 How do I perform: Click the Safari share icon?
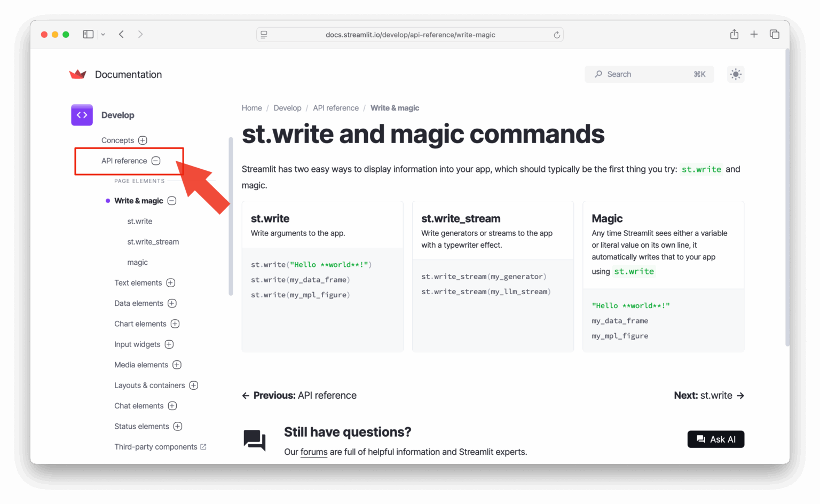click(734, 34)
